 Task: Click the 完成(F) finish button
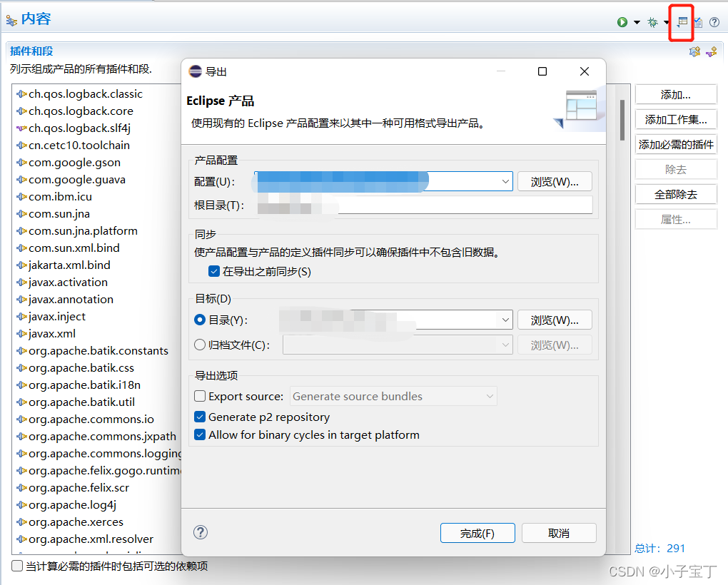pos(477,533)
